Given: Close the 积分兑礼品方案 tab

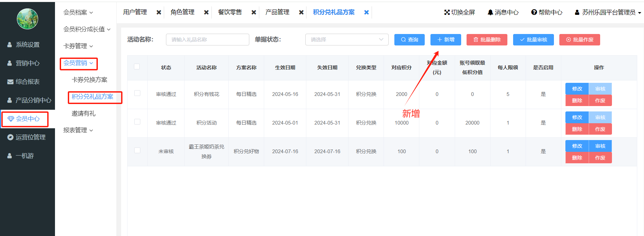Looking at the screenshot, I should [366, 12].
